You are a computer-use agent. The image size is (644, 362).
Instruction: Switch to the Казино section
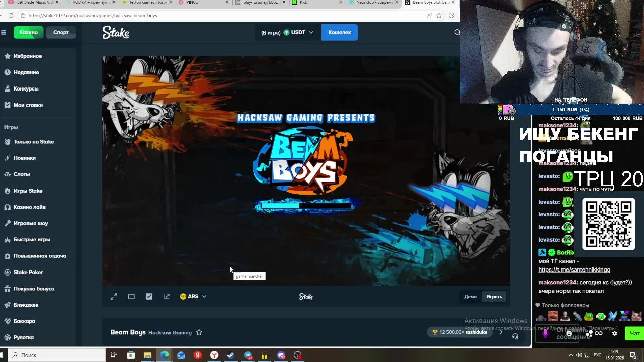tap(28, 32)
